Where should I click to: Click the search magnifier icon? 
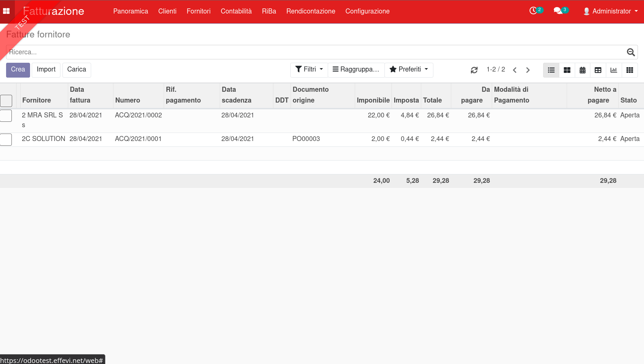[630, 52]
